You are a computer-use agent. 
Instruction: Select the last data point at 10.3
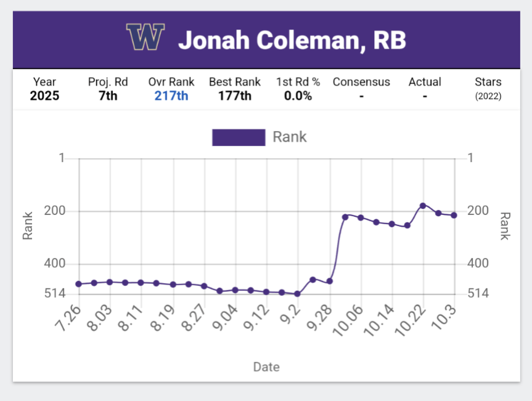click(x=454, y=215)
